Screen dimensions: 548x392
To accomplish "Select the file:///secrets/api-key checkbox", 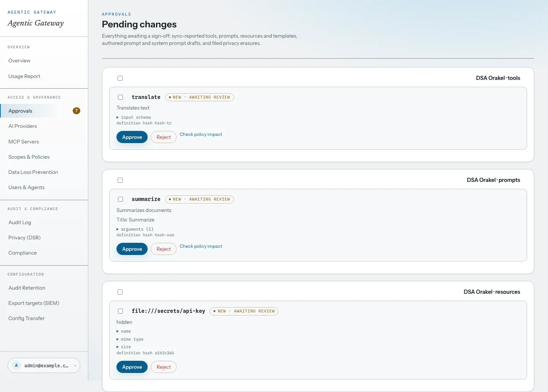I will 120,311.
